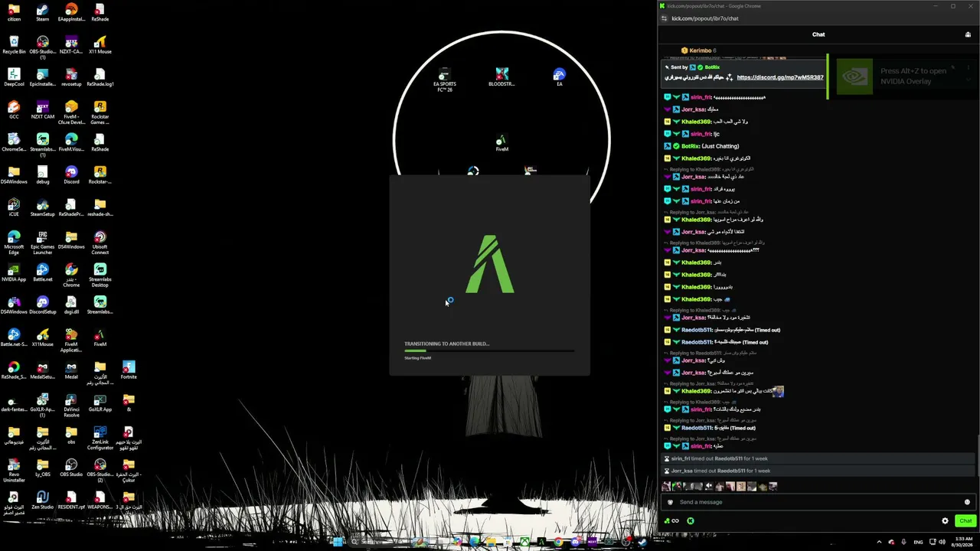
Task: Launch Epic Games Launcher shortcut
Action: click(43, 243)
